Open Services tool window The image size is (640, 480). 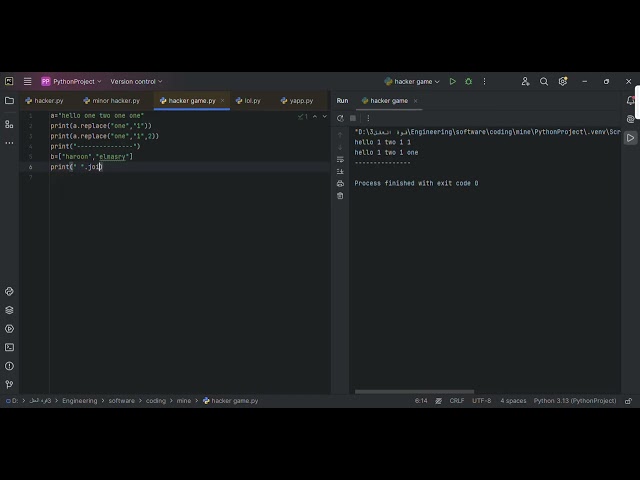tap(9, 329)
